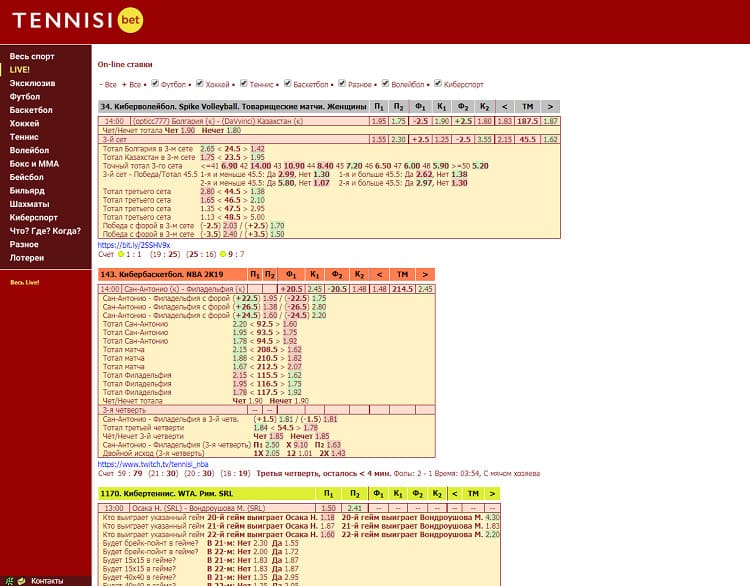
Task: Toggle the Разное filter checkbox
Action: pyautogui.click(x=342, y=83)
